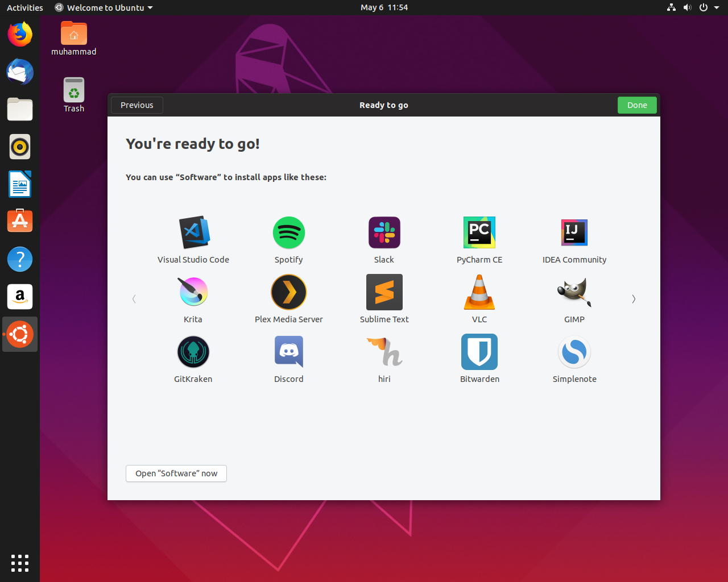Click Open "Software" now button
Image resolution: width=728 pixels, height=582 pixels.
[176, 473]
